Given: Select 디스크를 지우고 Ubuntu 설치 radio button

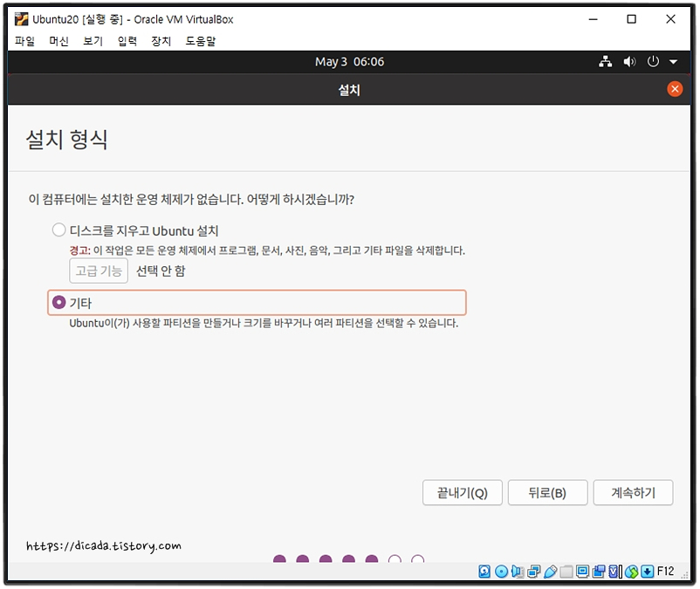Looking at the screenshot, I should (x=59, y=229).
